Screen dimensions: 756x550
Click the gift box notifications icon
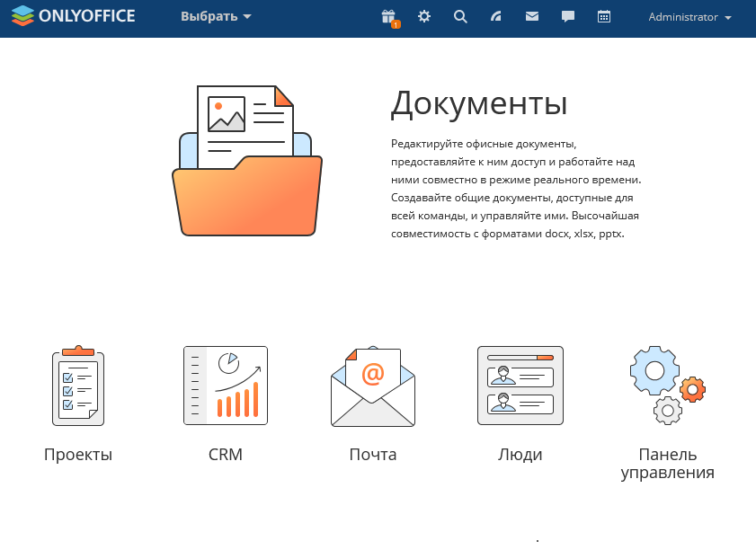[x=388, y=17]
